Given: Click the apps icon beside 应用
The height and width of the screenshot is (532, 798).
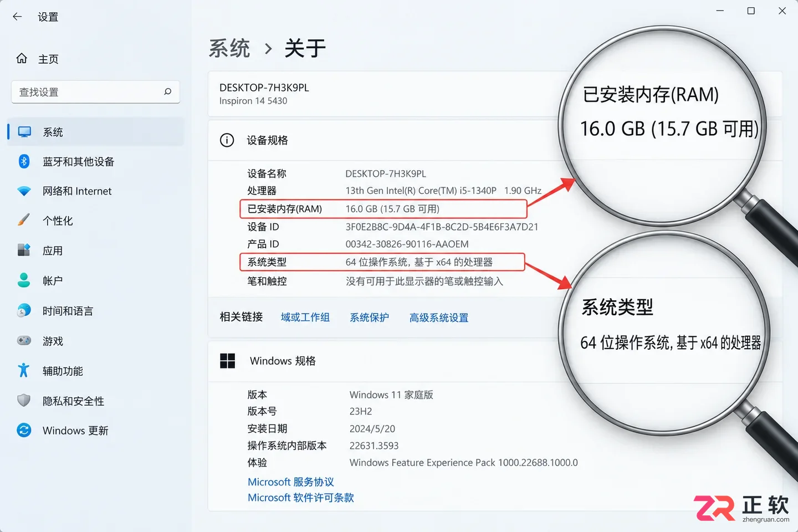Looking at the screenshot, I should pyautogui.click(x=24, y=250).
